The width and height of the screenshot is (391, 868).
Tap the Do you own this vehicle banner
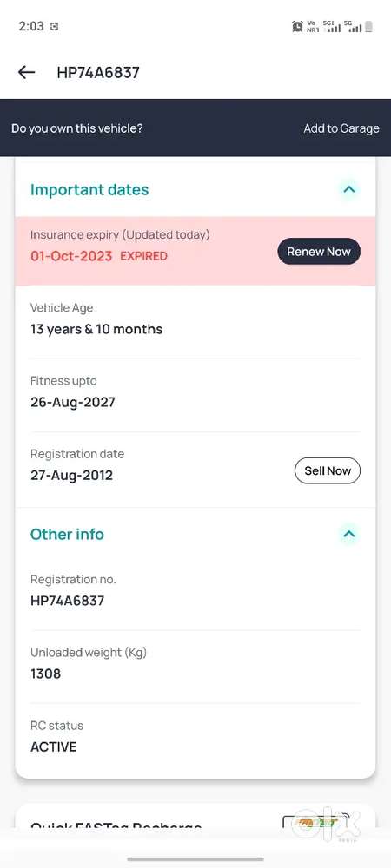[195, 128]
